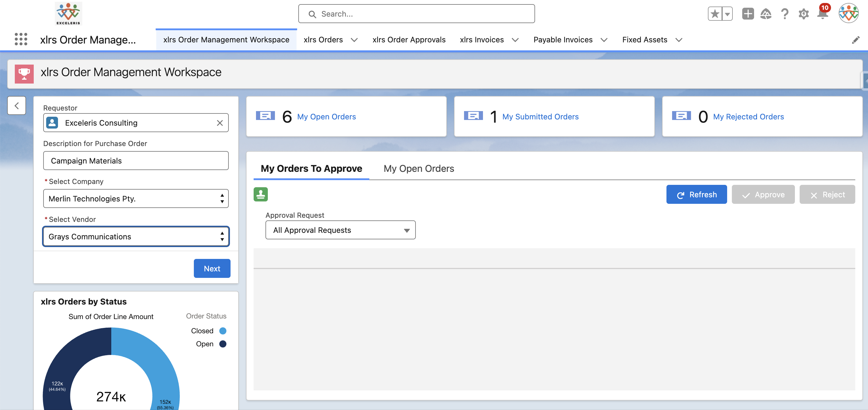Image resolution: width=868 pixels, height=410 pixels.
Task: Open the App Launcher grid icon
Action: point(21,39)
